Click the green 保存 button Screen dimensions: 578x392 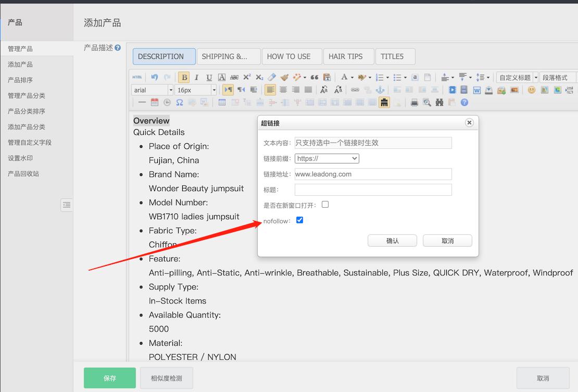(x=110, y=378)
